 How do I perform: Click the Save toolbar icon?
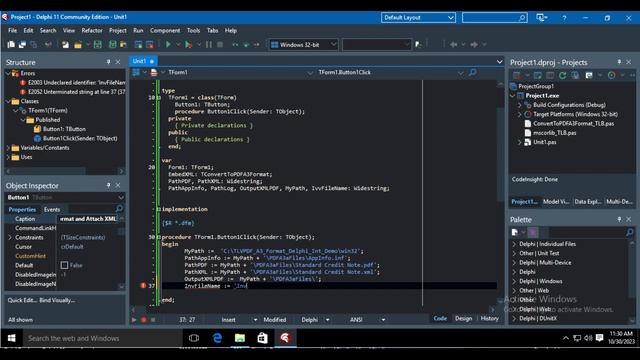pos(98,44)
